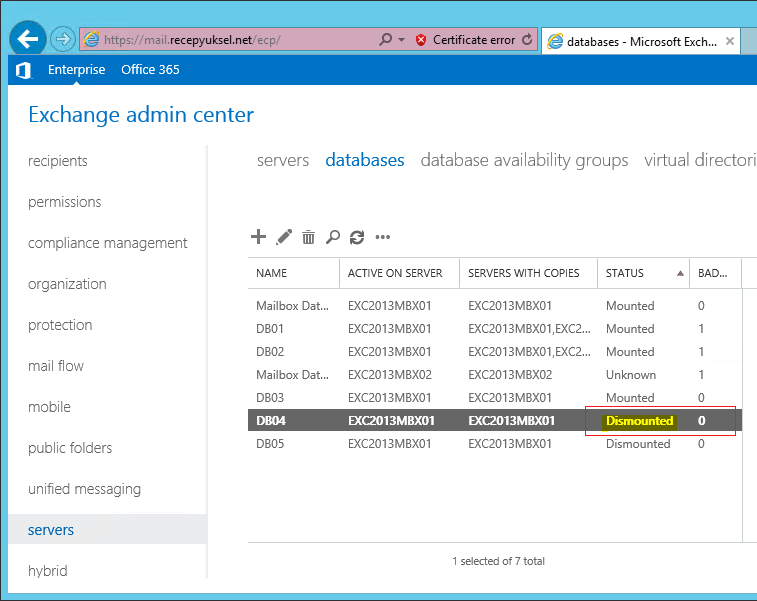Open the recipients section
757x601 pixels.
point(57,161)
